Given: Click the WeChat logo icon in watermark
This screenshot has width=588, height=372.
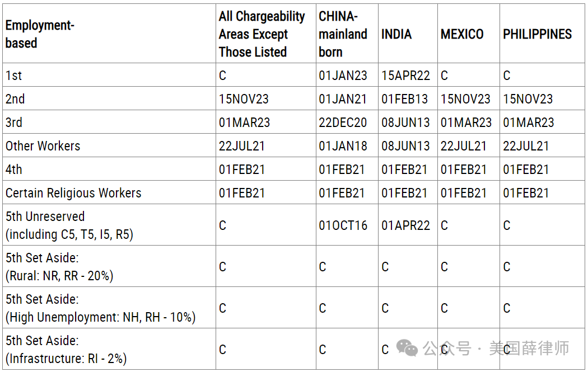Looking at the screenshot, I should (x=407, y=348).
